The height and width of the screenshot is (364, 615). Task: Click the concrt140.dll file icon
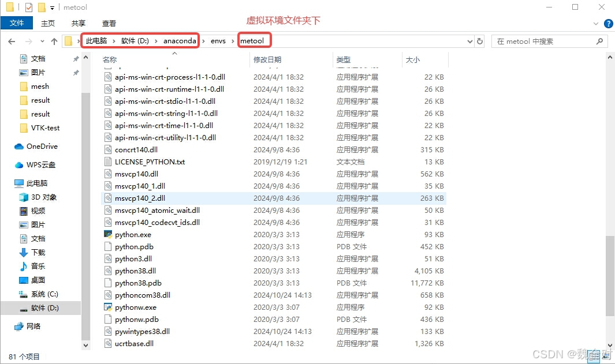point(108,149)
